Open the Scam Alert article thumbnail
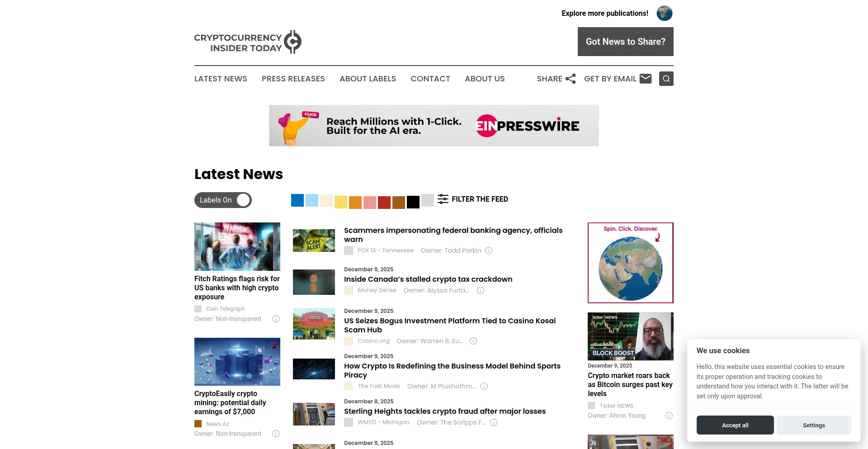Viewport: 868px width, 449px height. tap(314, 241)
